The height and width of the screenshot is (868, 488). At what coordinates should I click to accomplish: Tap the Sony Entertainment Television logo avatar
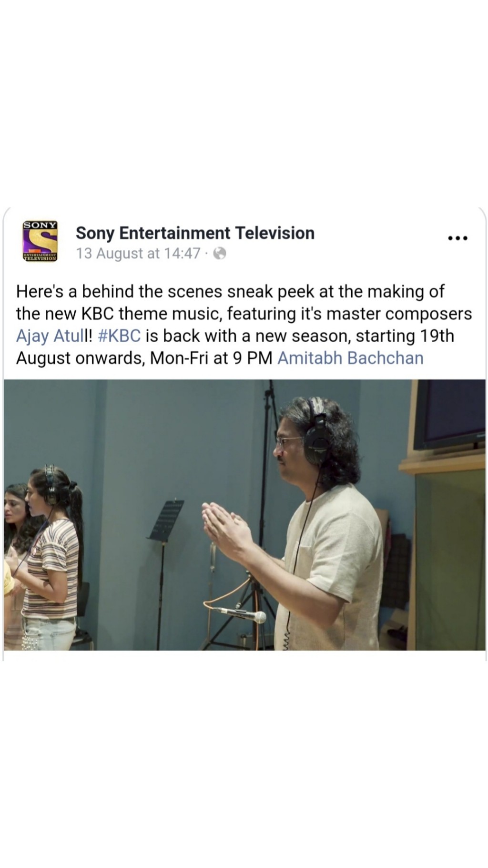41,241
